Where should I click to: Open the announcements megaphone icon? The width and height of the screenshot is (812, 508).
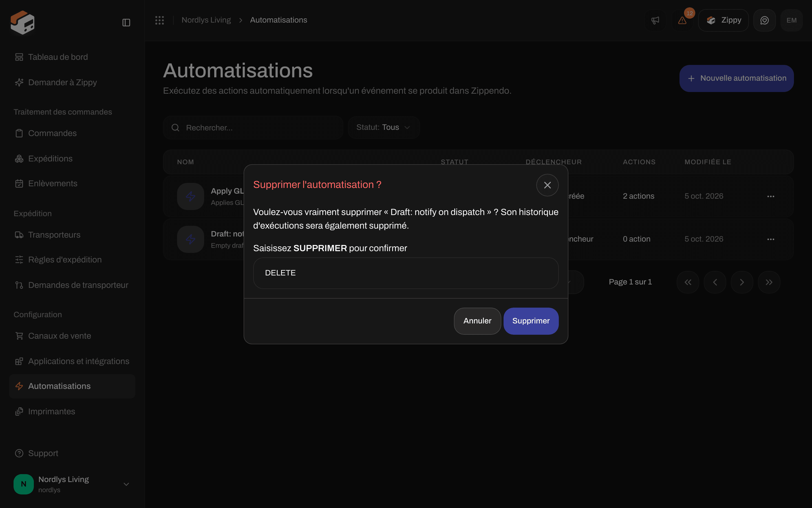tap(655, 20)
